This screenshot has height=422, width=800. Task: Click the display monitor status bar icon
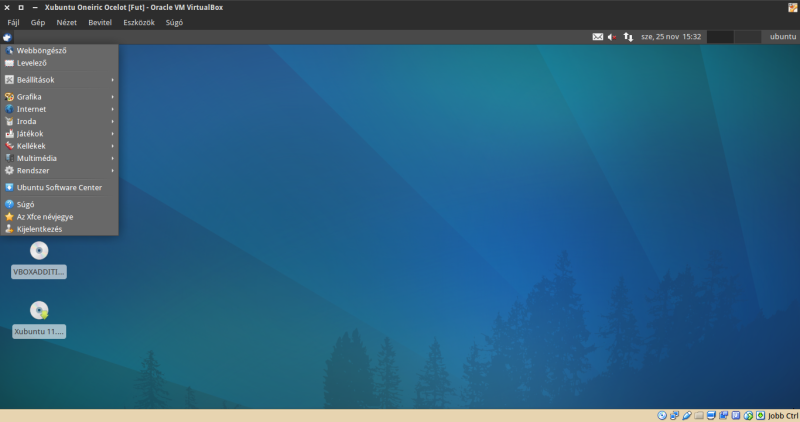tap(711, 415)
